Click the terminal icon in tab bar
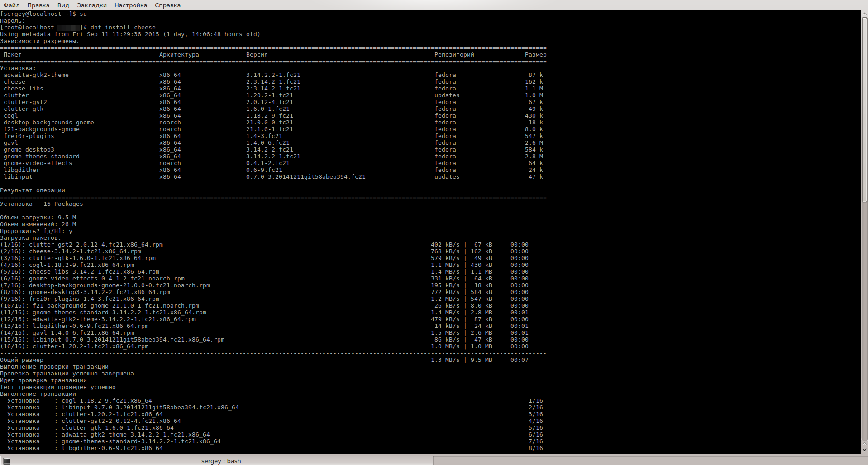 (7, 460)
